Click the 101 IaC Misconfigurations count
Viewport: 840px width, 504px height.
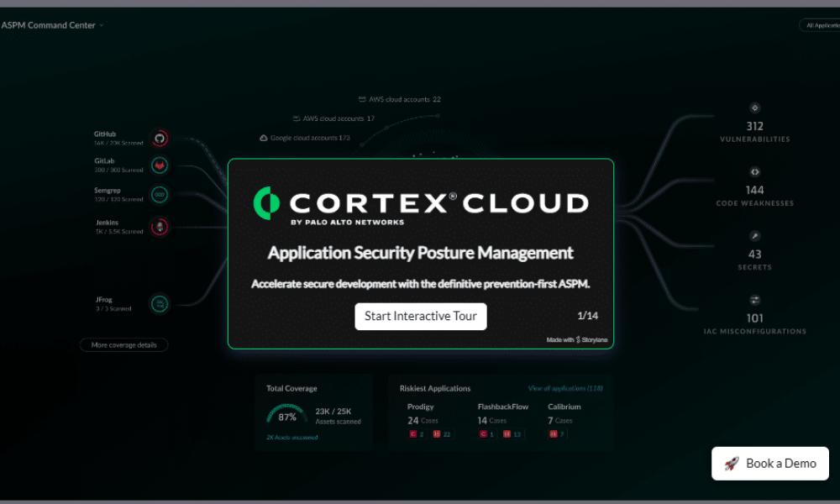[x=755, y=318]
